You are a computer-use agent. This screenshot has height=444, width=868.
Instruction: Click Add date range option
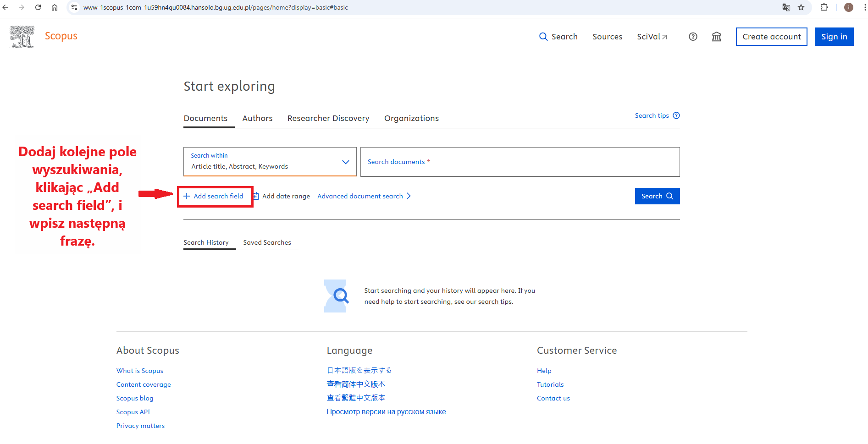point(282,196)
